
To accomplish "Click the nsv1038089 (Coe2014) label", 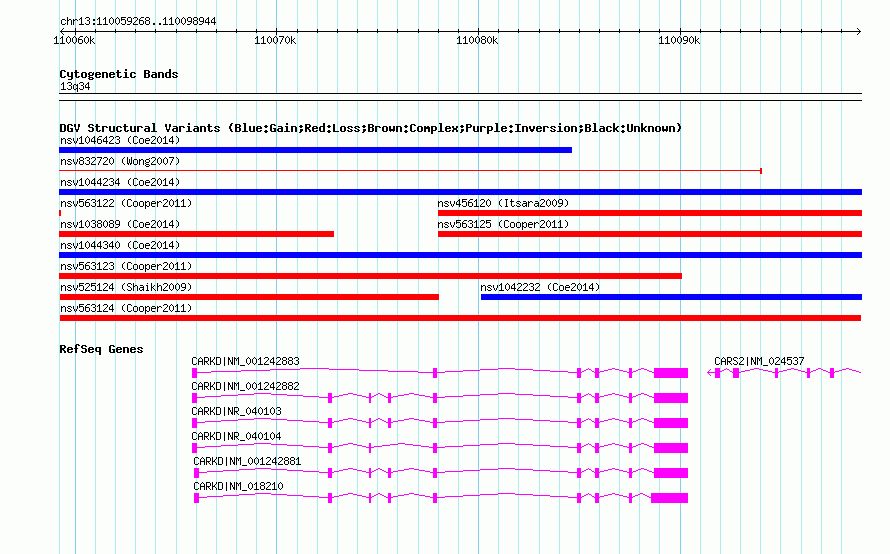I will [120, 224].
